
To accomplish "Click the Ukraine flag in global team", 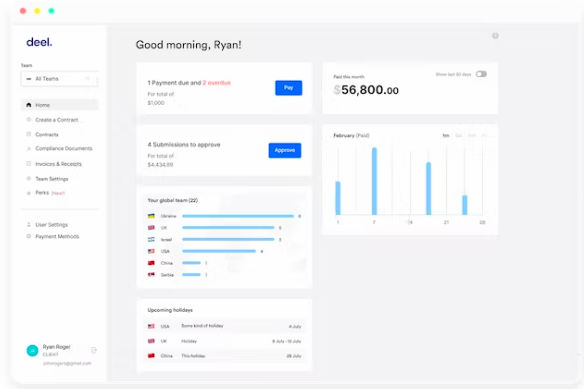I will [151, 216].
